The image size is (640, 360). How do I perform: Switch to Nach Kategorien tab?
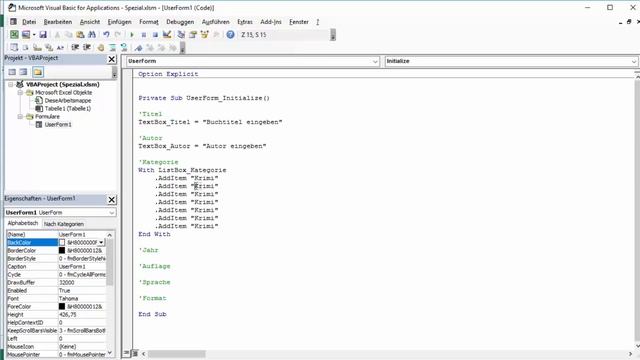(64, 224)
